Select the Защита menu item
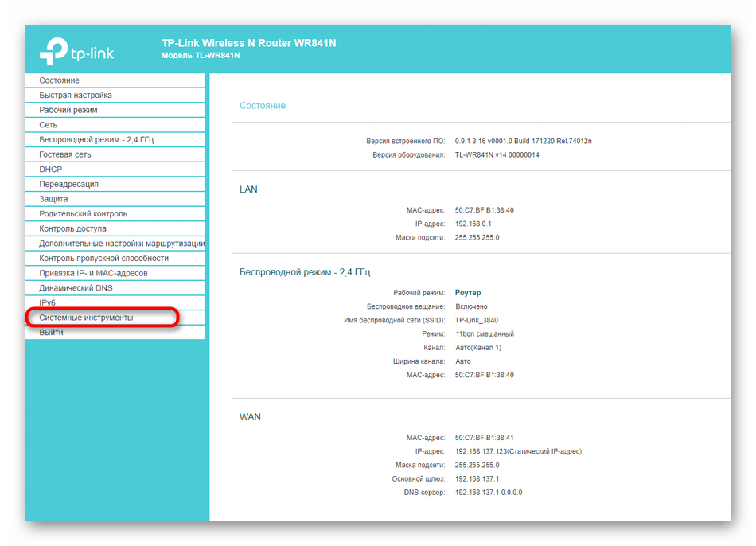The image size is (756, 546). coord(54,199)
